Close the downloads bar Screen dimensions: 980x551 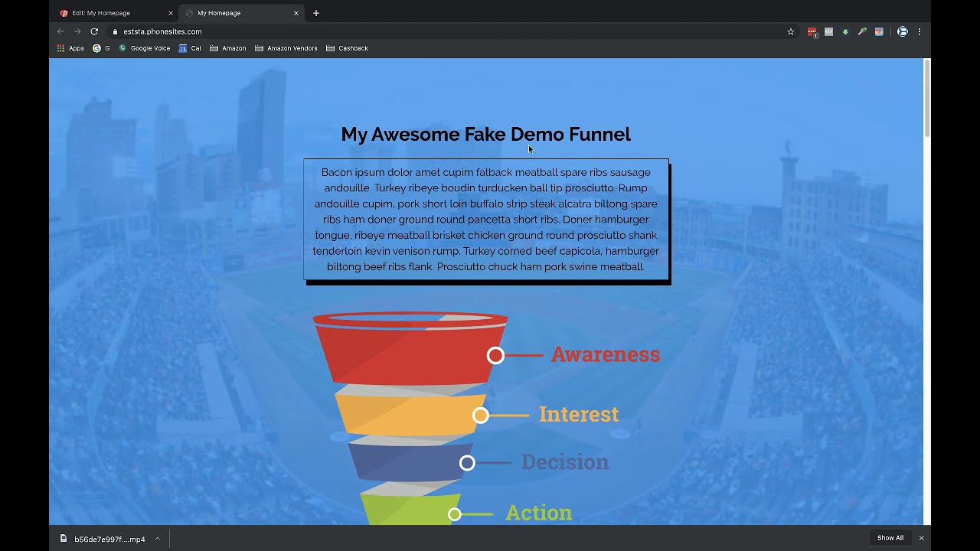[x=921, y=538]
